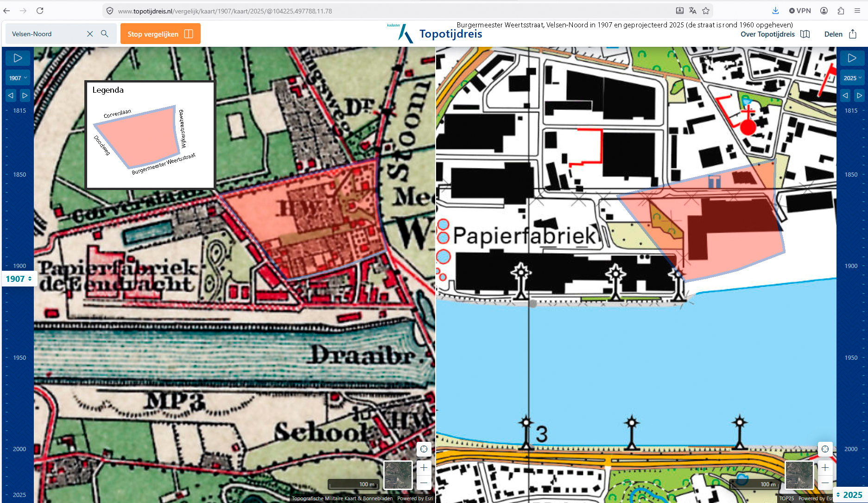
Task: Open the 2025 year dropdown
Action: pos(852,78)
